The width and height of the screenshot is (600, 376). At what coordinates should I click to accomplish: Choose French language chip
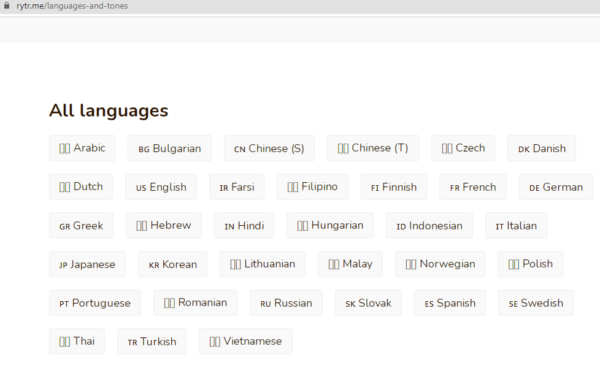coord(473,187)
